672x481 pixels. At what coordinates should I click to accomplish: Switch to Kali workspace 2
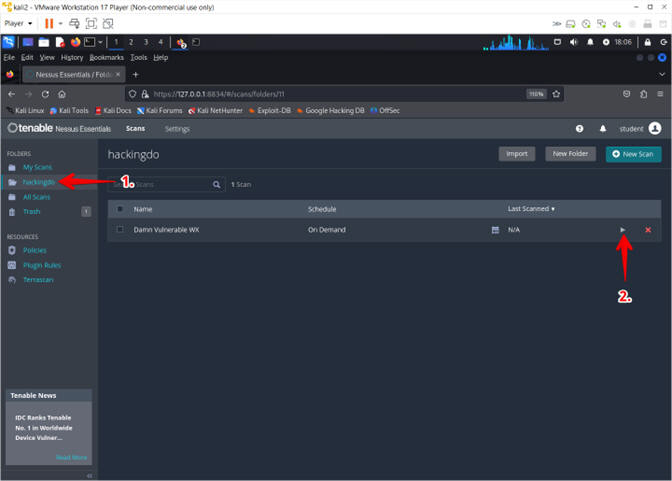click(131, 42)
